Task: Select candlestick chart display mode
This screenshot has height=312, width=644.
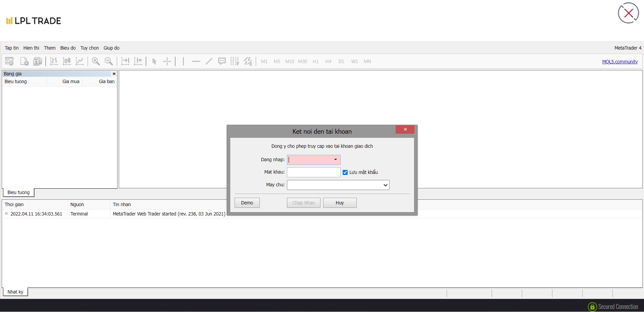Action: 67,61
